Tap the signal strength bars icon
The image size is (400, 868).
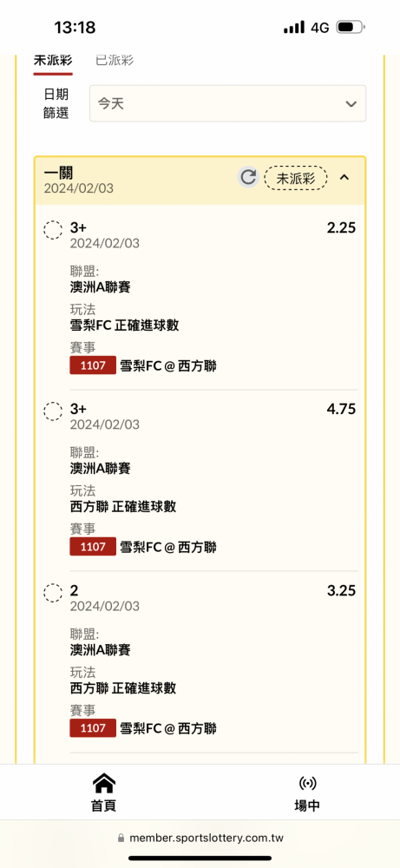294,27
